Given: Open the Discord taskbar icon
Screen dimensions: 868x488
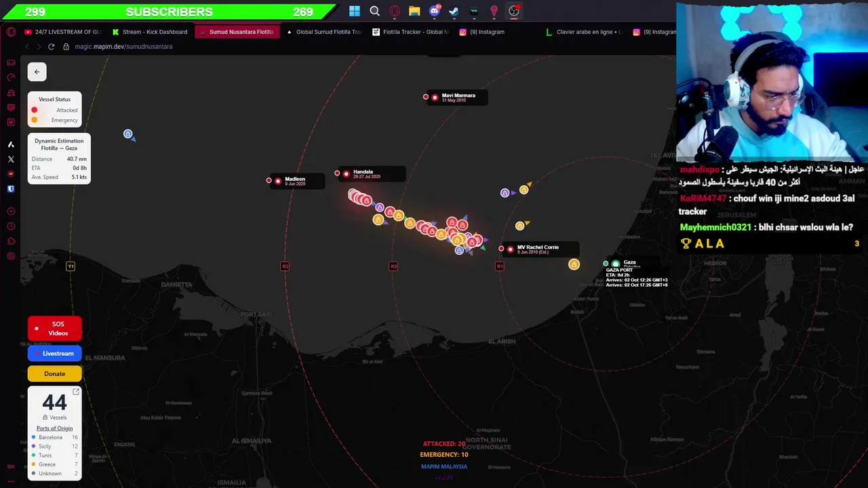Looking at the screenshot, I should [435, 11].
